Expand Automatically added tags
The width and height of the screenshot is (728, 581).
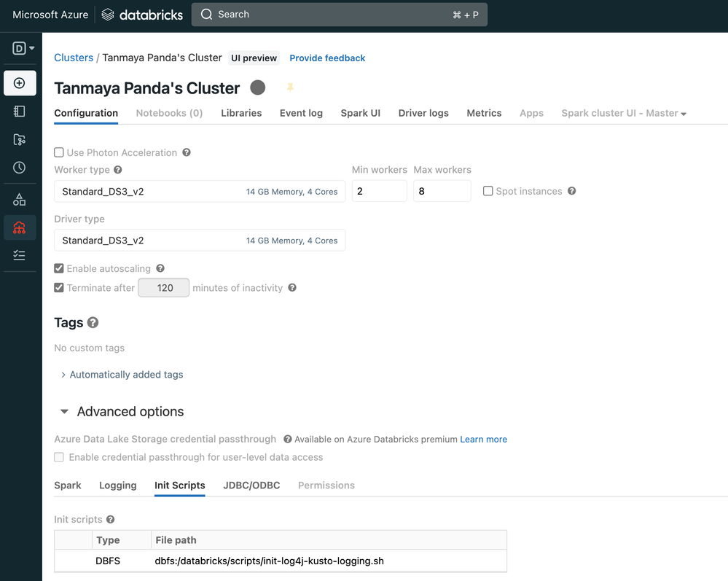(122, 374)
